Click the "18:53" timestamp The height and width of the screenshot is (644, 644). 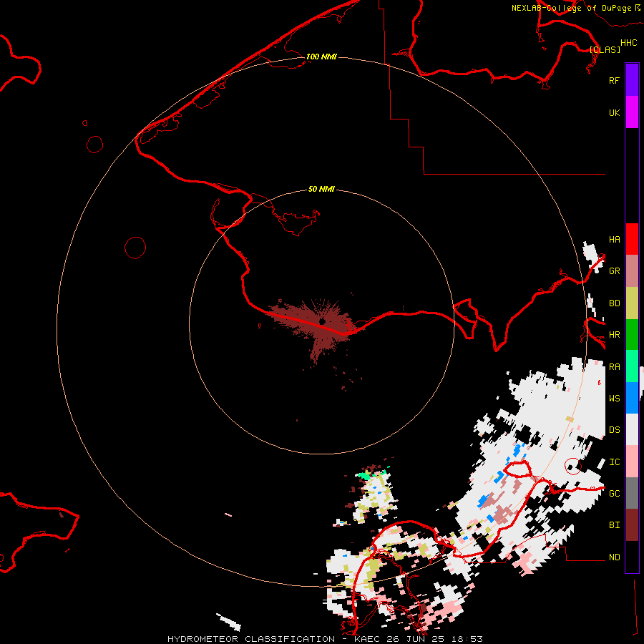(x=467, y=639)
